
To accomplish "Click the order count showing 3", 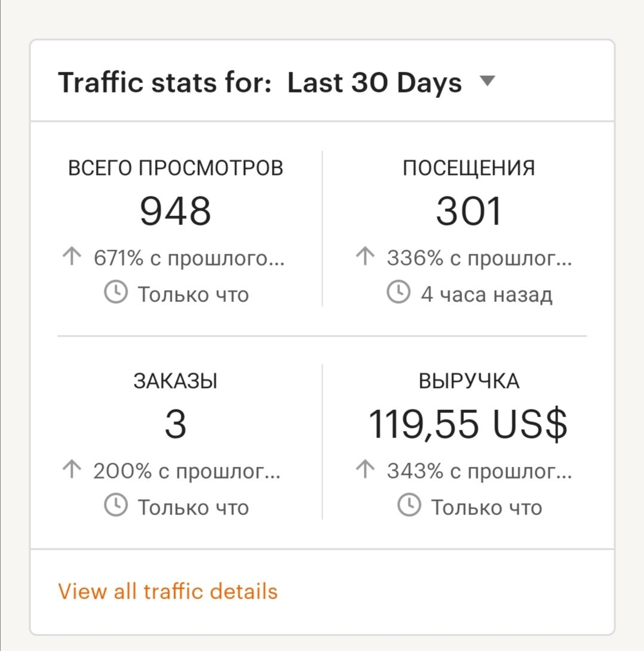I will pos(176,422).
